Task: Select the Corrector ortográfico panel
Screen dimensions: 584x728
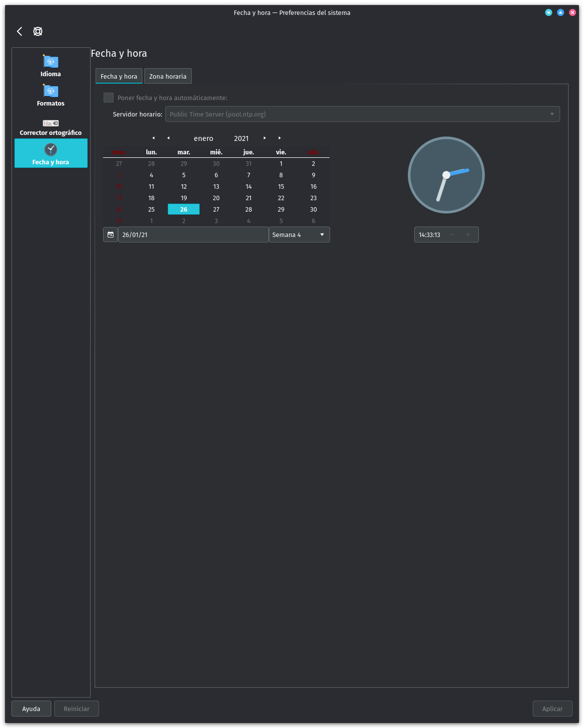Action: pos(50,127)
